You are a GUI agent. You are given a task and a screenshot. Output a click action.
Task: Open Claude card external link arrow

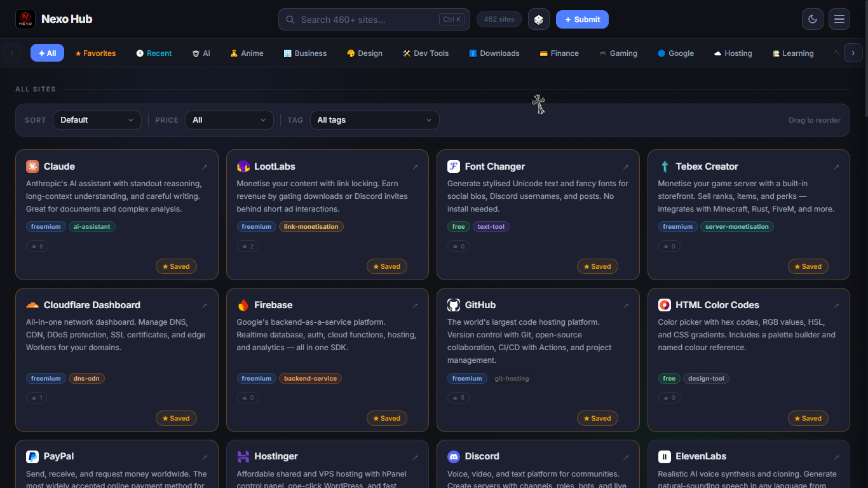pyautogui.click(x=205, y=167)
